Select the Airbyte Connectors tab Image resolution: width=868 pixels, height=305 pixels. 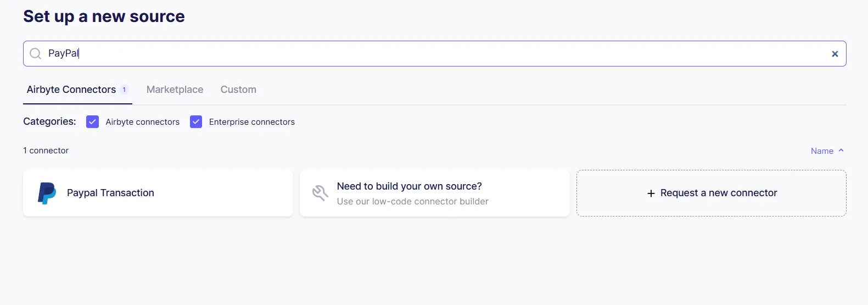pos(71,90)
